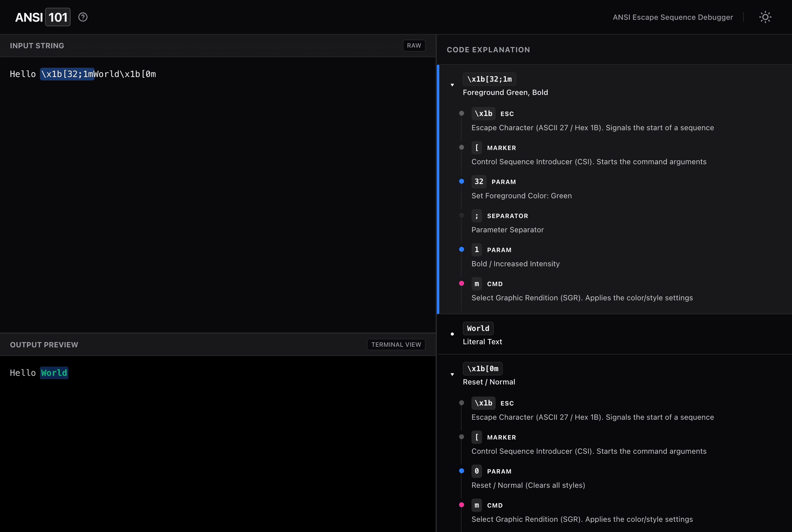This screenshot has width=792, height=532.
Task: Click 'Literal Text' label under World
Action: 482,342
